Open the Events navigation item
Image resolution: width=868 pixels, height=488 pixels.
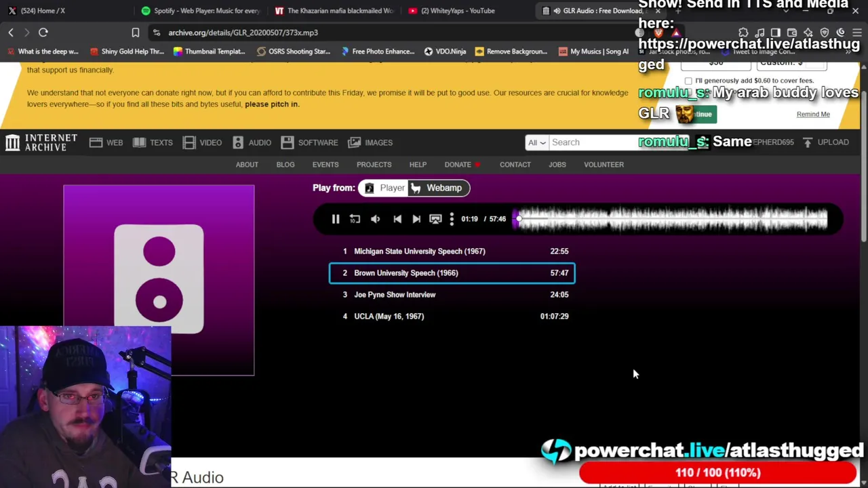pos(325,165)
